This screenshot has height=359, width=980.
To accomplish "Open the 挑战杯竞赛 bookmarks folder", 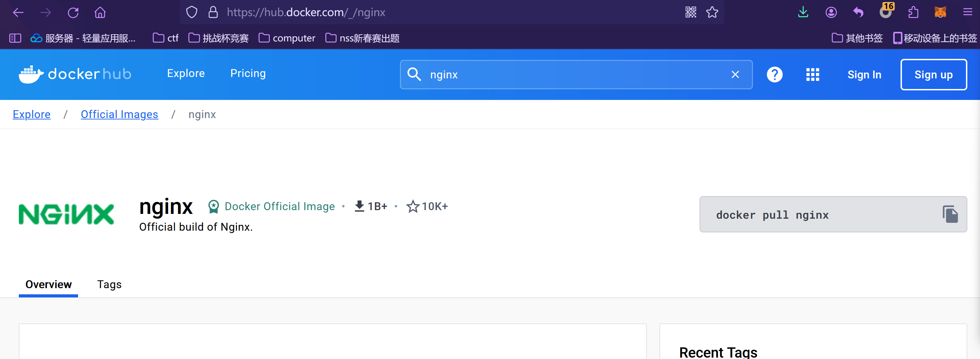I will [x=218, y=38].
